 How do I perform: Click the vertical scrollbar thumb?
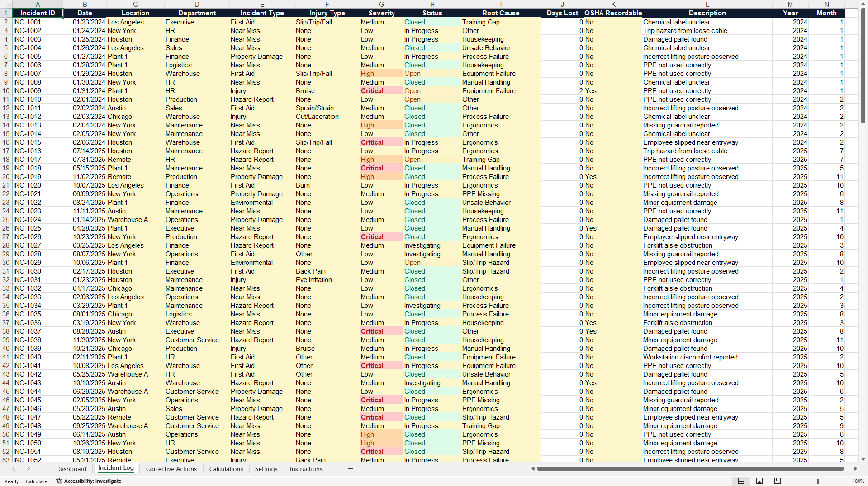(863, 66)
